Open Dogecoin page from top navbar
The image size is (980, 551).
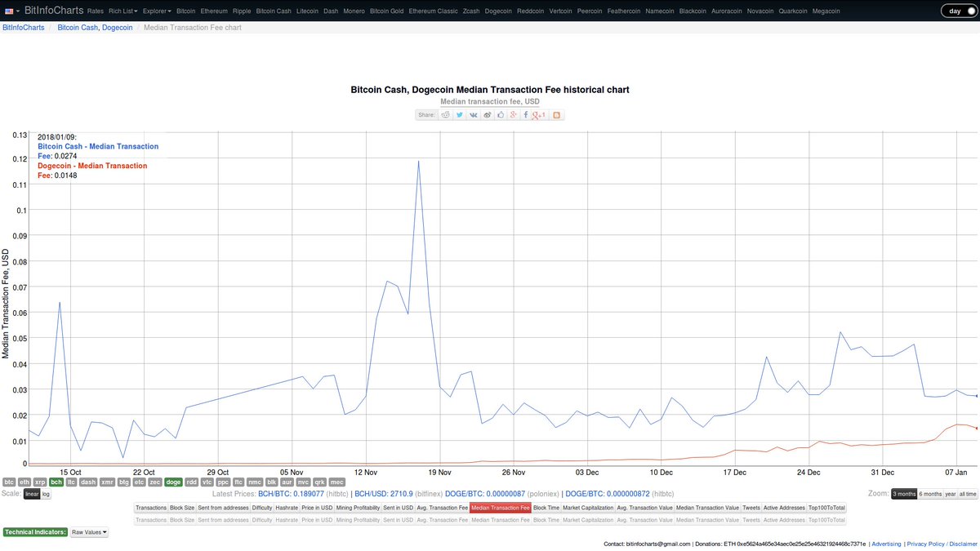(x=499, y=11)
